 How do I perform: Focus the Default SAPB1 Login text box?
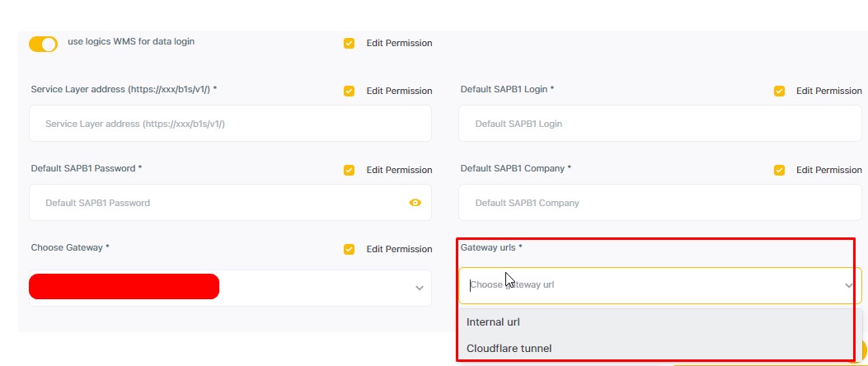(x=659, y=124)
